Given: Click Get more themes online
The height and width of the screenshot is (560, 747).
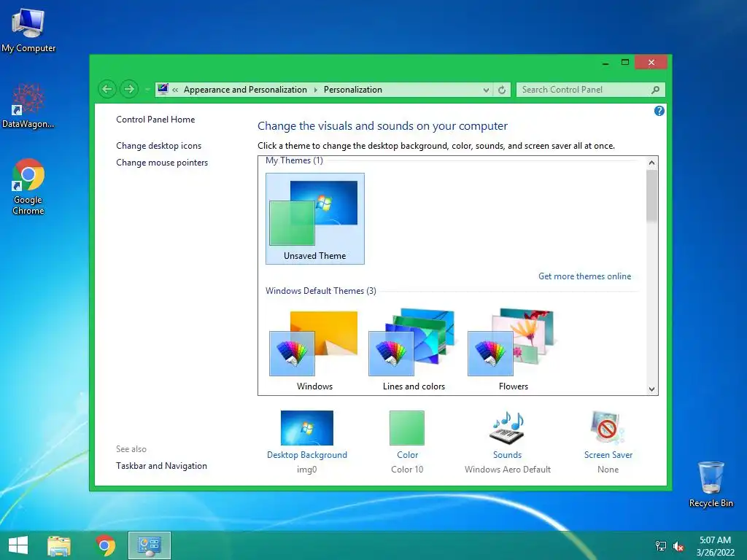Looking at the screenshot, I should click(x=584, y=276).
